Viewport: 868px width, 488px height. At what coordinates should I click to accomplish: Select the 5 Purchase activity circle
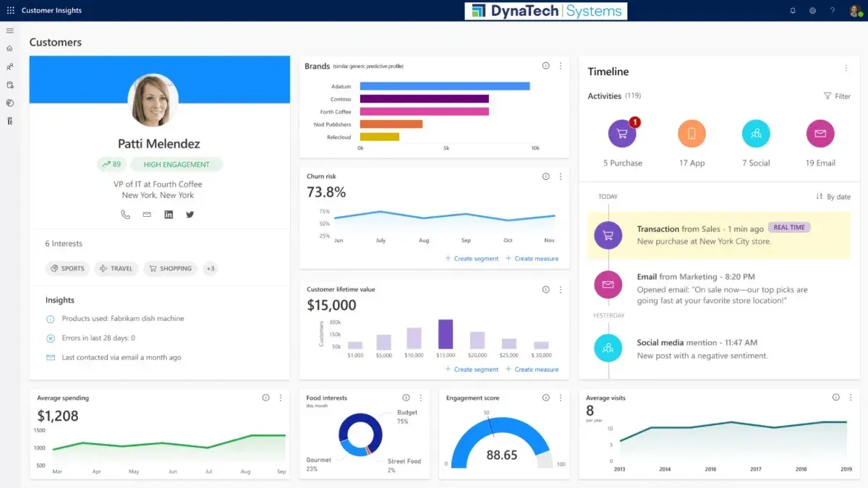point(622,134)
